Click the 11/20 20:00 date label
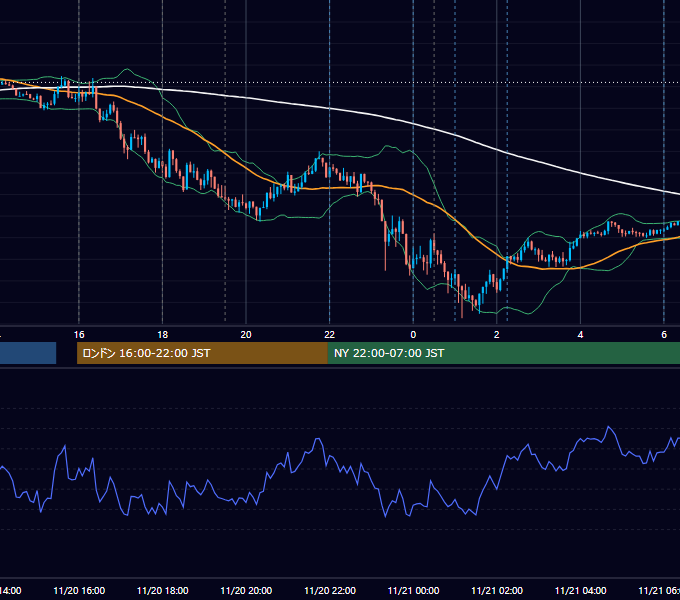This screenshot has height=600, width=680. point(246,590)
